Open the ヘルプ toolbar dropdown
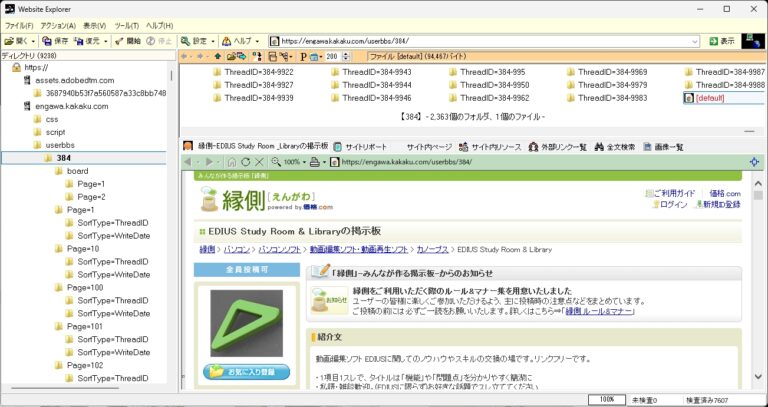 pos(240,41)
